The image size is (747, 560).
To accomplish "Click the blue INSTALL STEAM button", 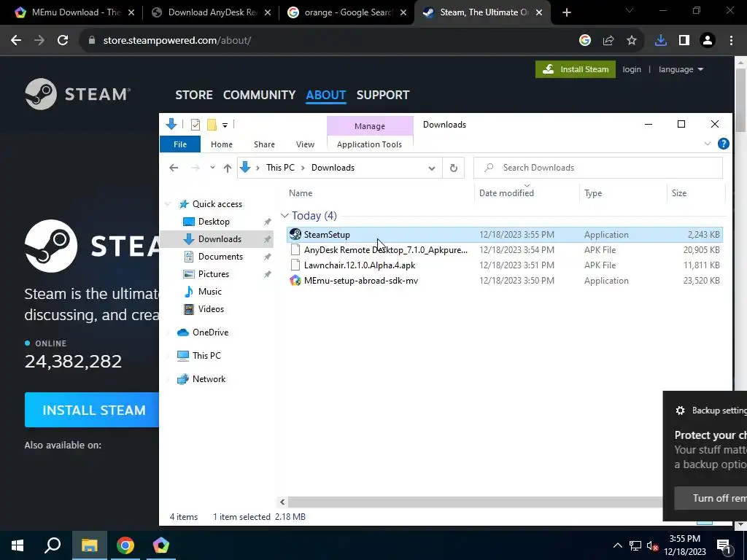I will tap(93, 410).
